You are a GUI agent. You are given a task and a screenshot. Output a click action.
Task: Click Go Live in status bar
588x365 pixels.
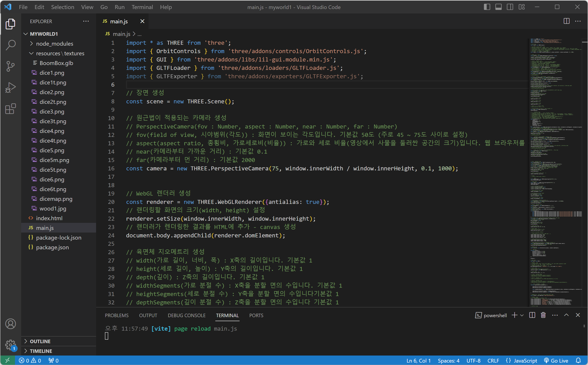pos(556,360)
